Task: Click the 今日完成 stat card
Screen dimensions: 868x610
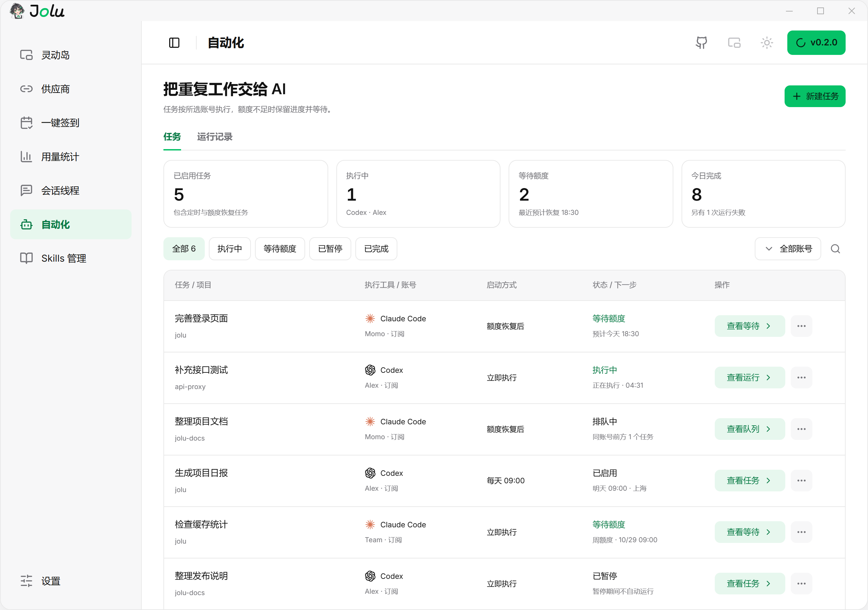Action: tap(763, 194)
